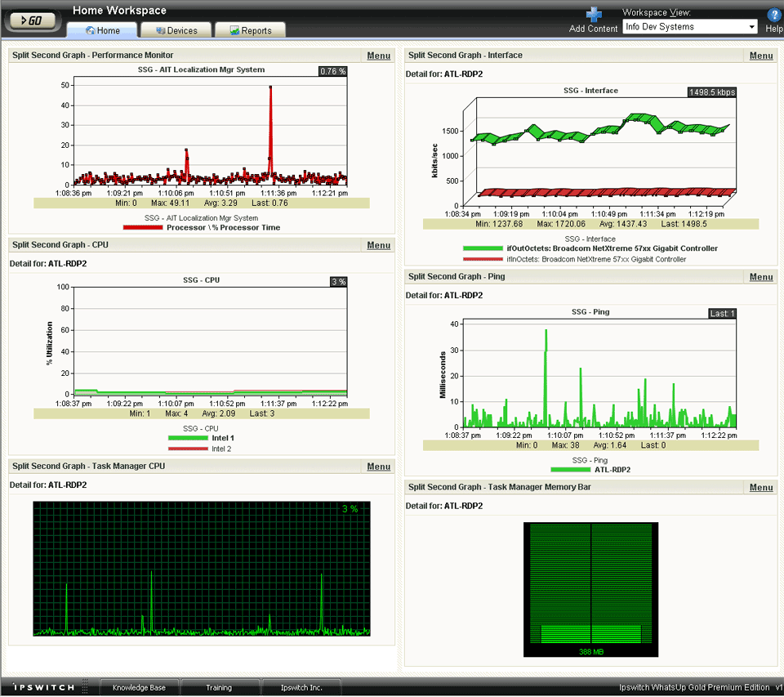Open Menu for Task Manager CPU panel
Image resolution: width=784 pixels, height=697 pixels.
pyautogui.click(x=378, y=467)
